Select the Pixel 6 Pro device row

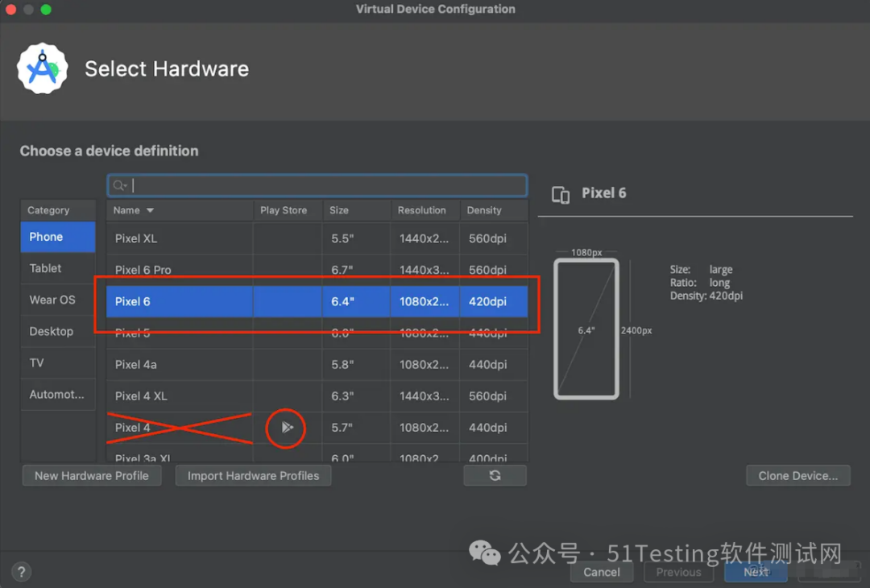click(317, 270)
